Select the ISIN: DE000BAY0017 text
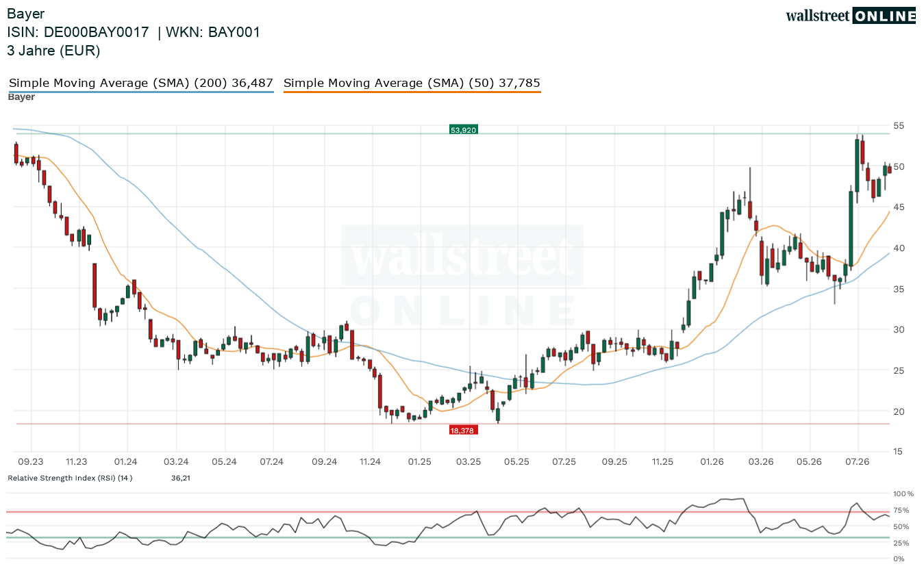Viewport: 924px width, 577px height. [78, 32]
